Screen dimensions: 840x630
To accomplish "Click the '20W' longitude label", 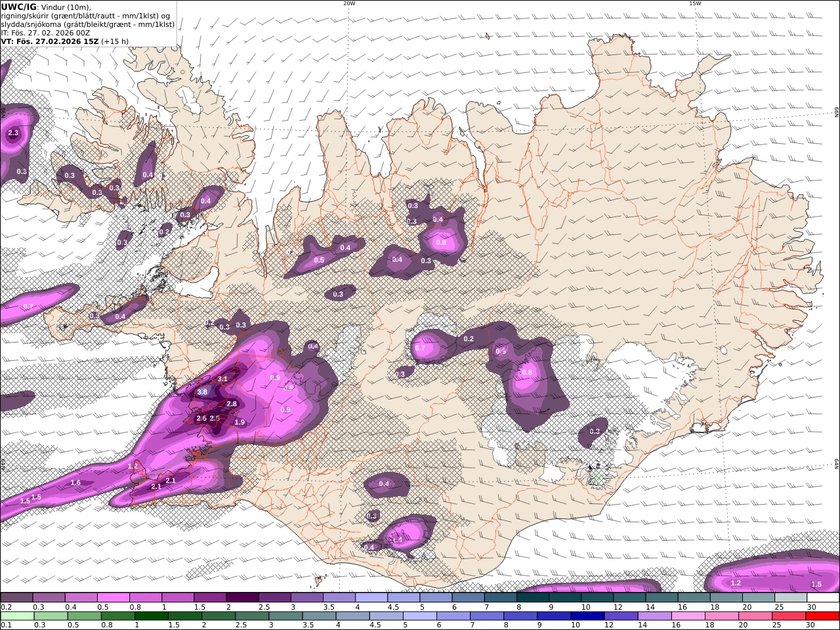I will (349, 3).
